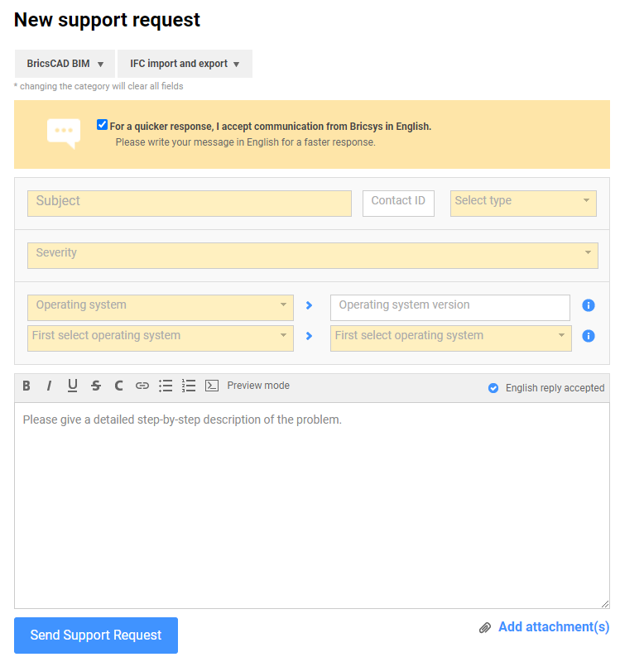
Task: Insert a code block with terminal icon
Action: click(212, 386)
